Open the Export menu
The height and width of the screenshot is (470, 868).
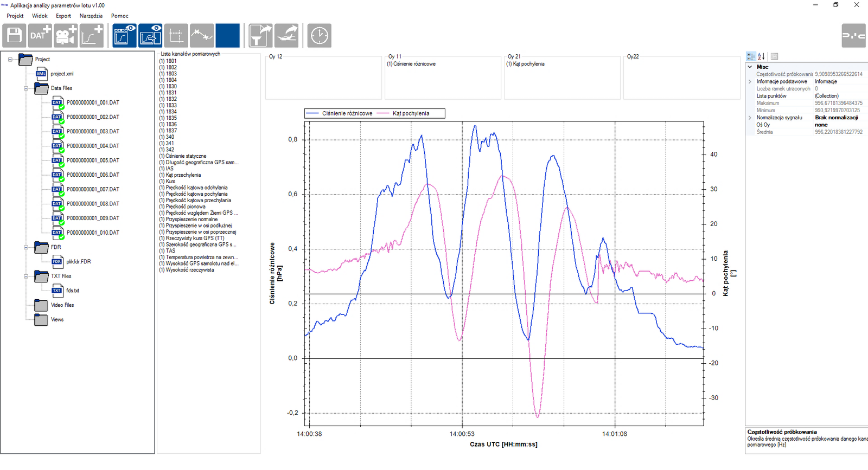coord(63,16)
